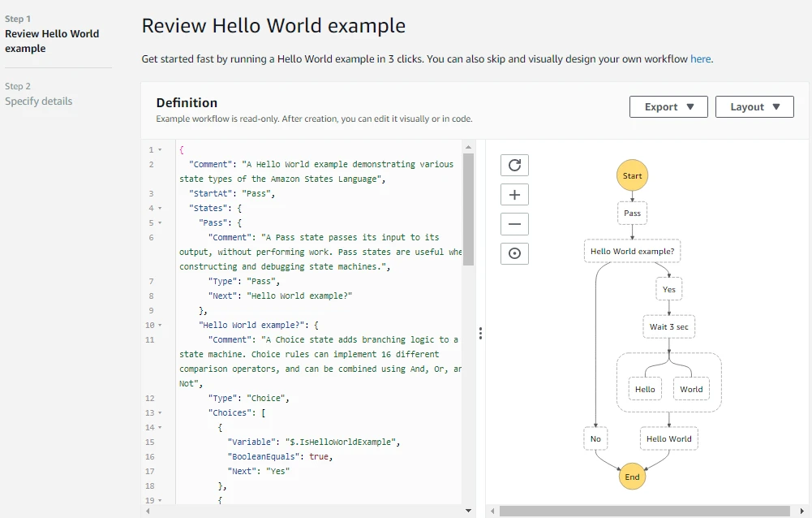Click the "here" link to design own workflow
Image resolution: width=812 pixels, height=518 pixels.
[700, 58]
